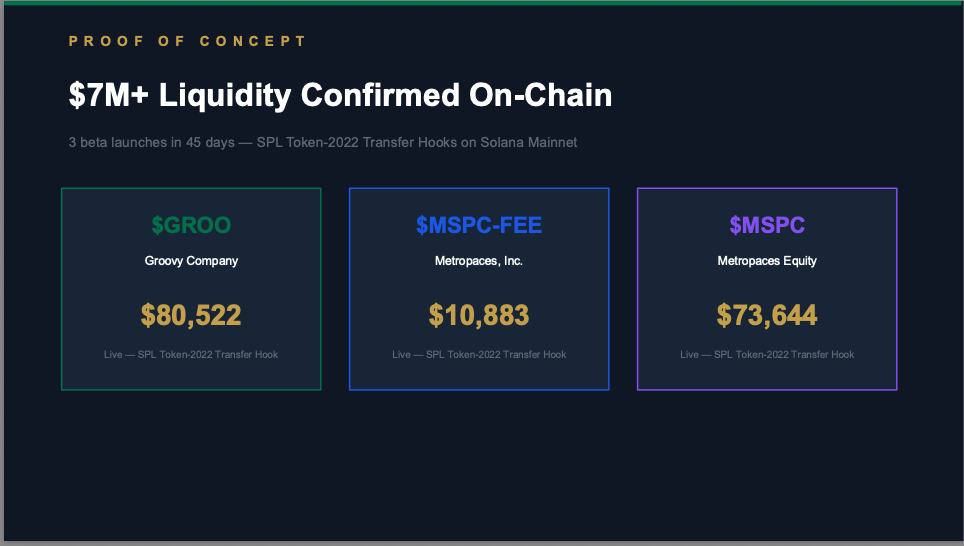
Task: Select the Metropaces Equity name text
Action: [767, 261]
